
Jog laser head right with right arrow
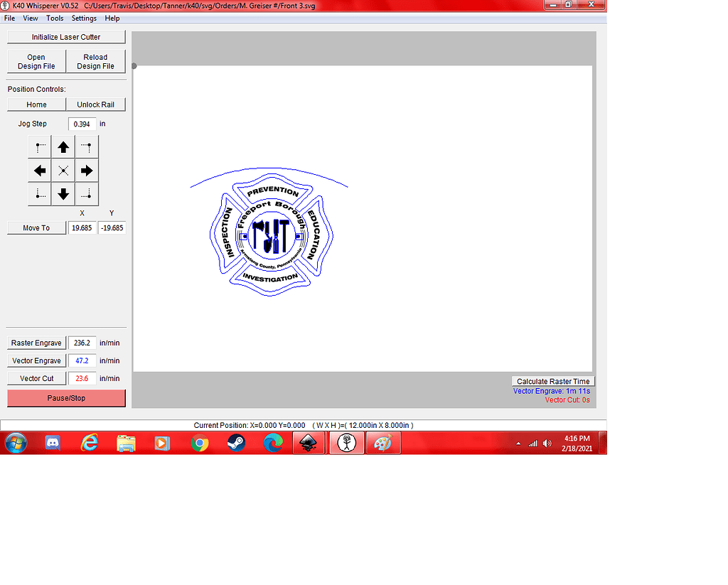pyautogui.click(x=87, y=171)
